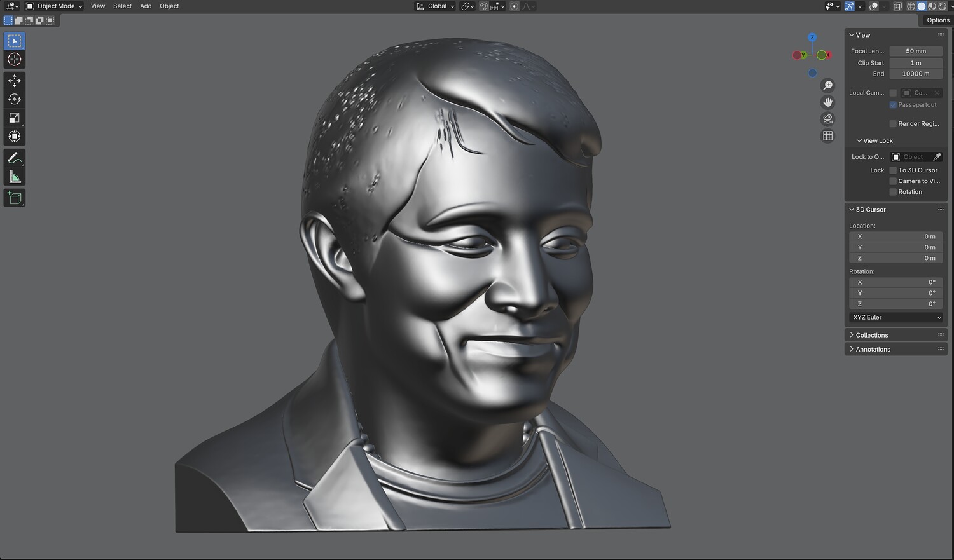Switch to rendered viewport shading

pos(942,6)
